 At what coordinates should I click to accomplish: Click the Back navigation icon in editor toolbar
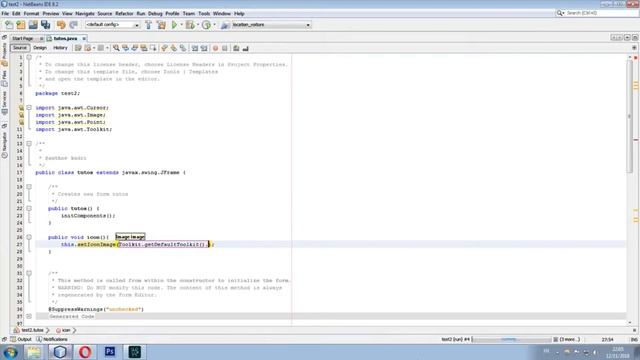coord(87,48)
